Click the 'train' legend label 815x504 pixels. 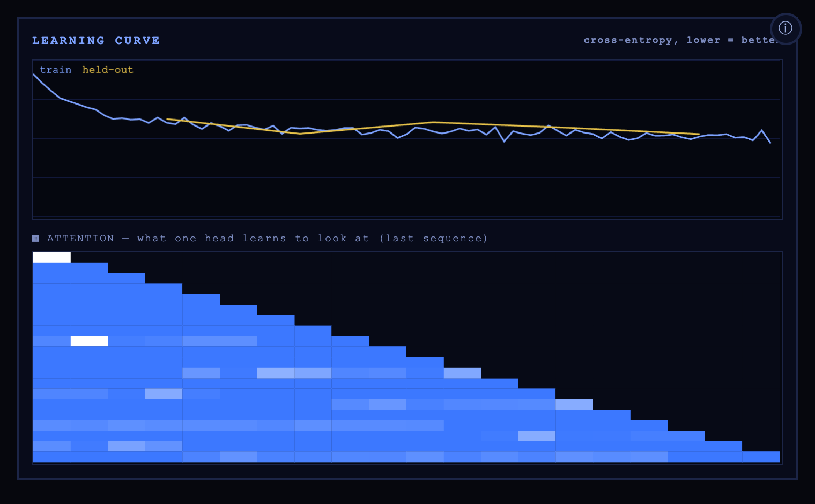[x=56, y=70]
